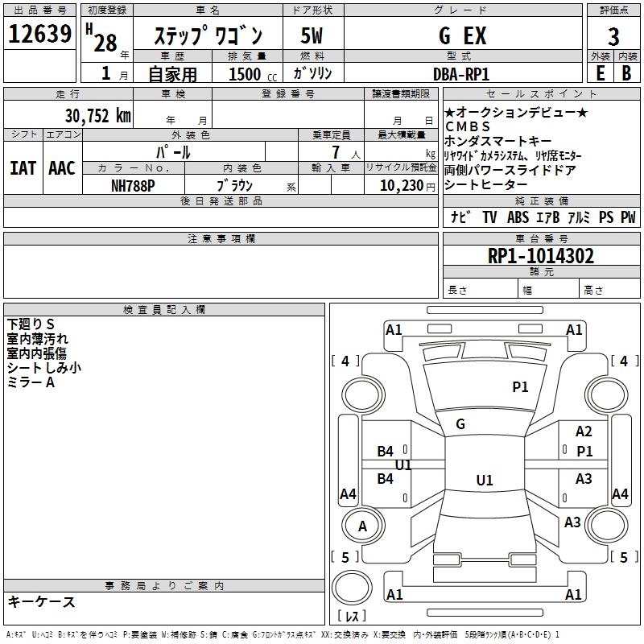Click the color code NH788P
644x644 pixels.
[x=133, y=185]
